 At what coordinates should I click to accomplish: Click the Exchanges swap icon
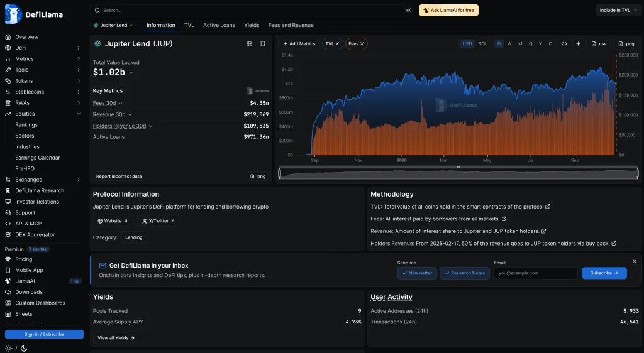point(8,180)
